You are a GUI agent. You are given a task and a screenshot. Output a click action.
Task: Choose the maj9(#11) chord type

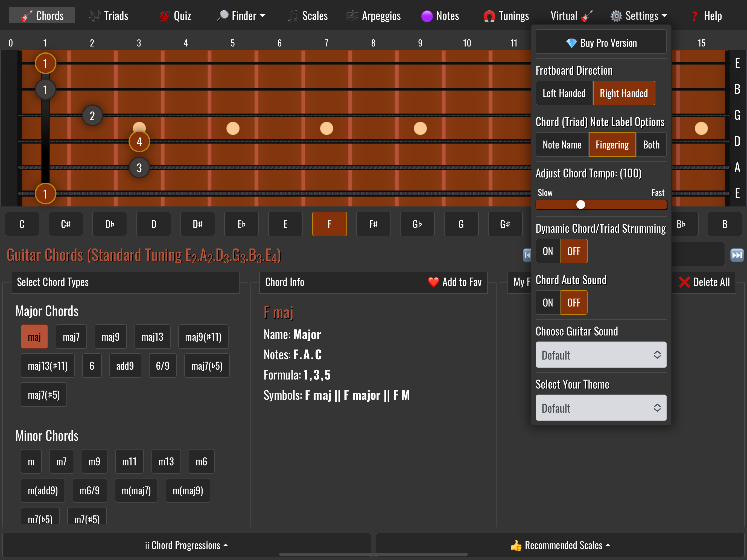203,337
